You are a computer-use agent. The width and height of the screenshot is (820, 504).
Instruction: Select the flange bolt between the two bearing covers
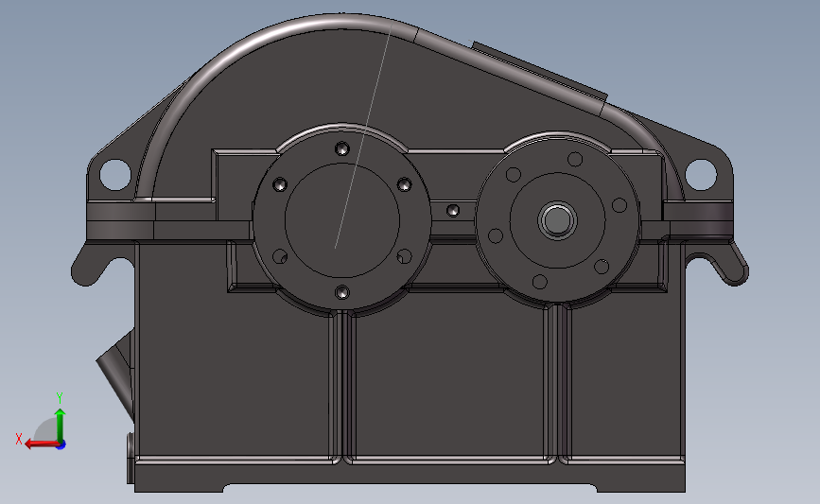(453, 211)
